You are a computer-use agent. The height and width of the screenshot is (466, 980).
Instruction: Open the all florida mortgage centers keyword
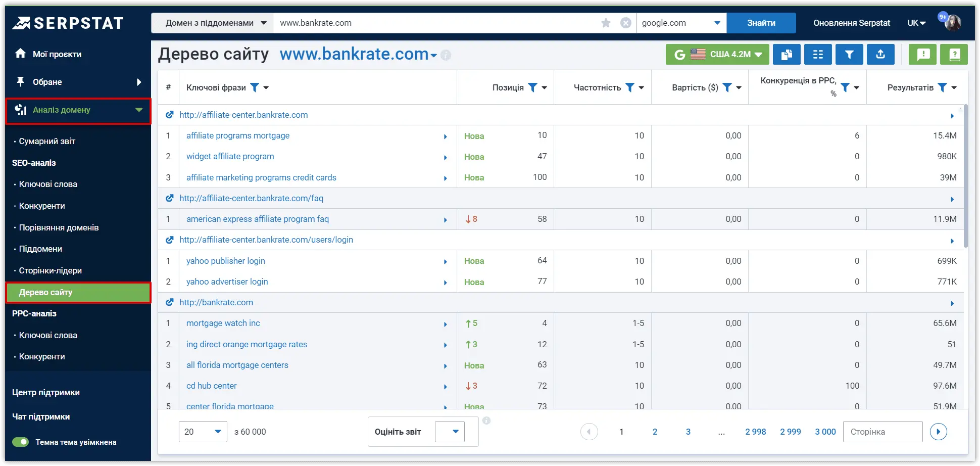coord(237,365)
